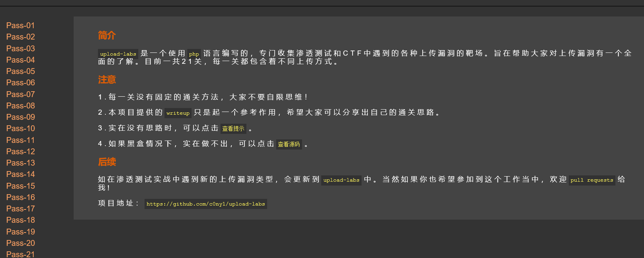
Task: Go to Pass-20 level
Action: (20, 243)
